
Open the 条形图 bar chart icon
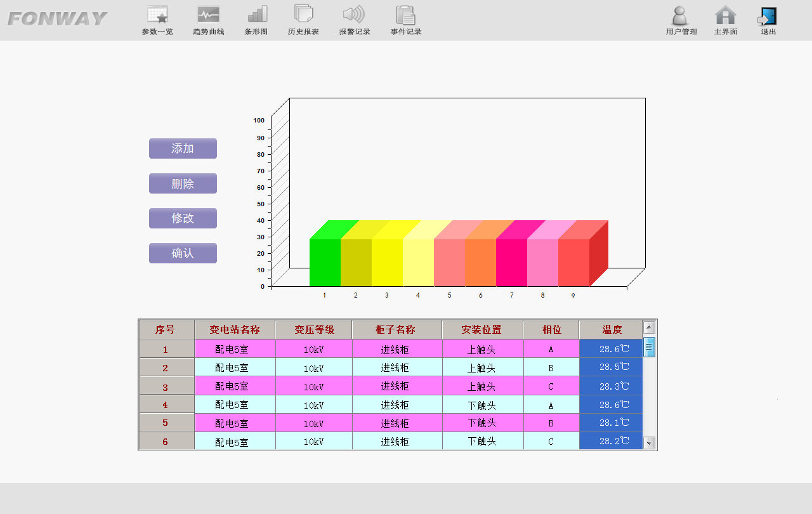(256, 20)
